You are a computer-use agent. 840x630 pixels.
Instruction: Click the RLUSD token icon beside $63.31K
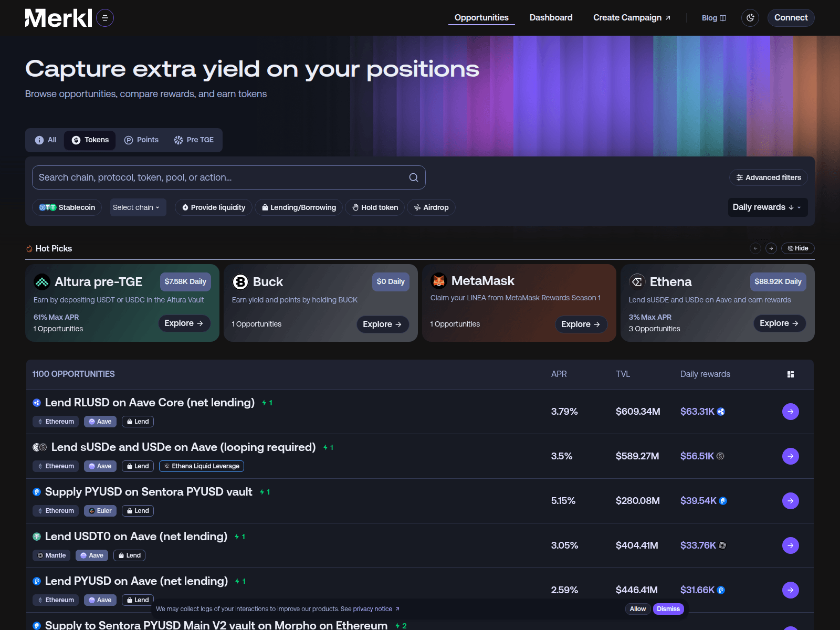721,412
